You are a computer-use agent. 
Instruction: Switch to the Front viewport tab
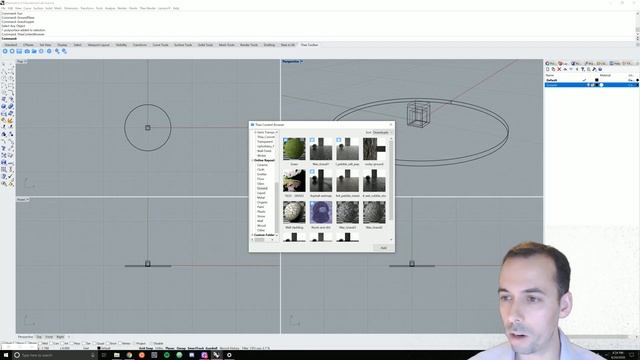click(x=49, y=337)
